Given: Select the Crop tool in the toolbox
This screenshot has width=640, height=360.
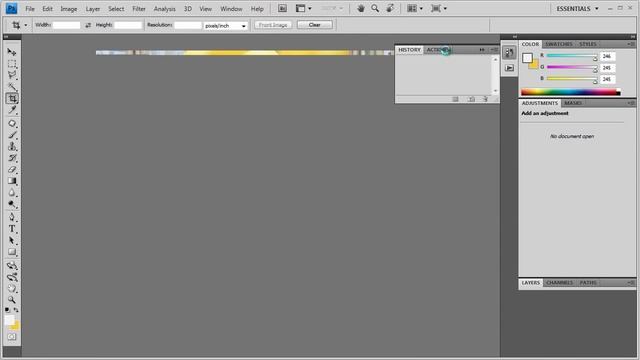Looking at the screenshot, I should (12, 98).
